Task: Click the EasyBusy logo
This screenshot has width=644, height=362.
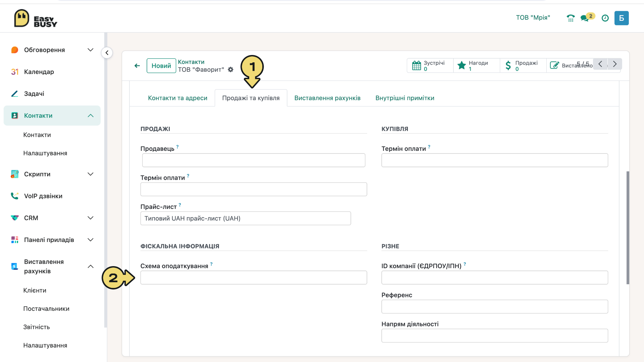Action: (x=36, y=18)
